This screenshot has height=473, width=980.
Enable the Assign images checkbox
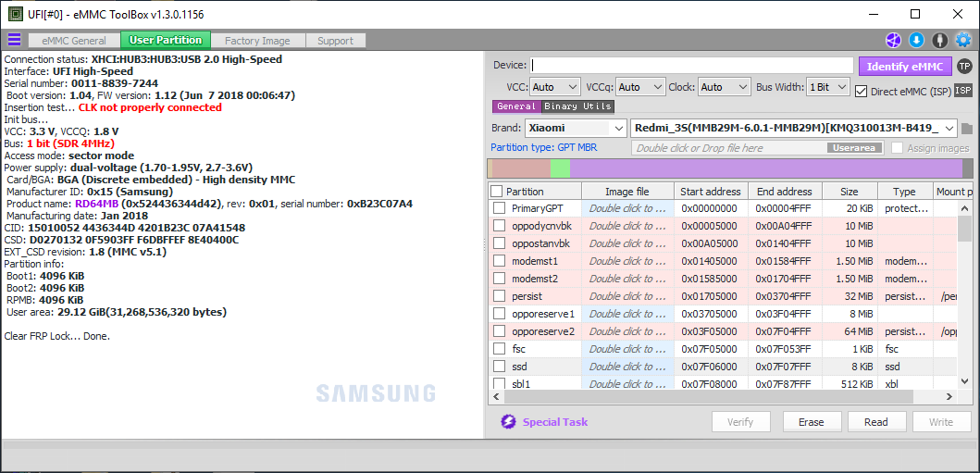[x=897, y=148]
